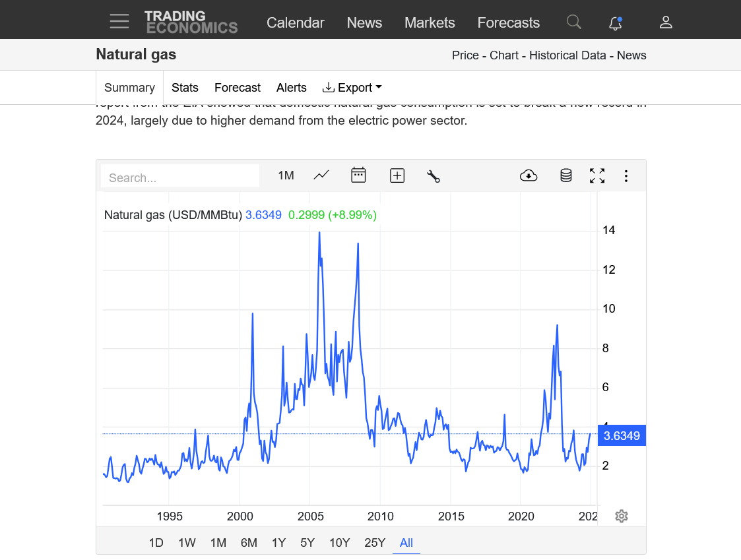Image resolution: width=741 pixels, height=560 pixels.
Task: Open Markets in the top navigation
Action: (x=430, y=22)
